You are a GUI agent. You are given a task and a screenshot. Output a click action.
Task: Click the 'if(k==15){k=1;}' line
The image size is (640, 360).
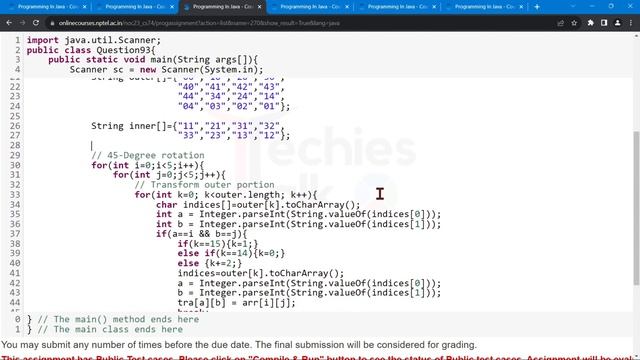coord(218,244)
